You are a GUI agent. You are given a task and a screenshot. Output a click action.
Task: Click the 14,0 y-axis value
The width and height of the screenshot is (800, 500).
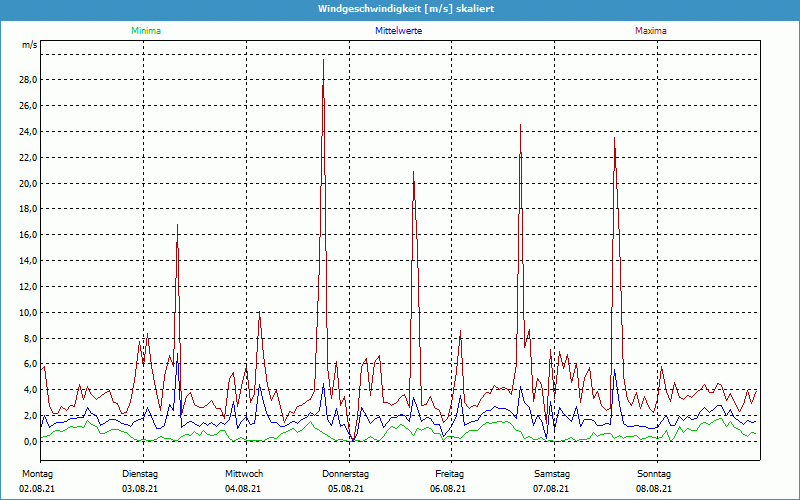tap(30, 261)
